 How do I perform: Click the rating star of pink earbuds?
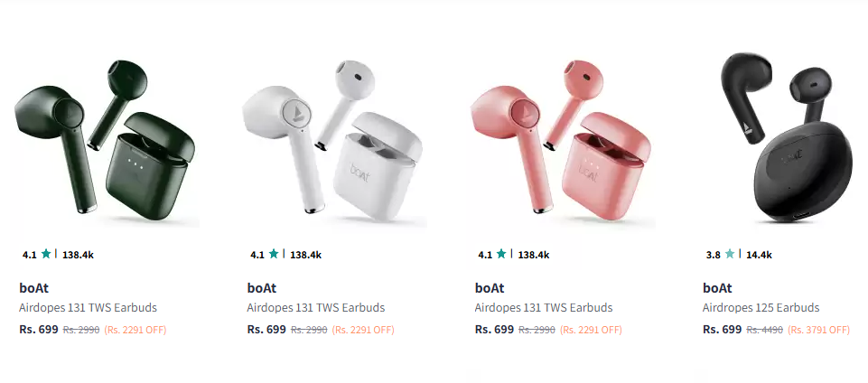pos(501,254)
